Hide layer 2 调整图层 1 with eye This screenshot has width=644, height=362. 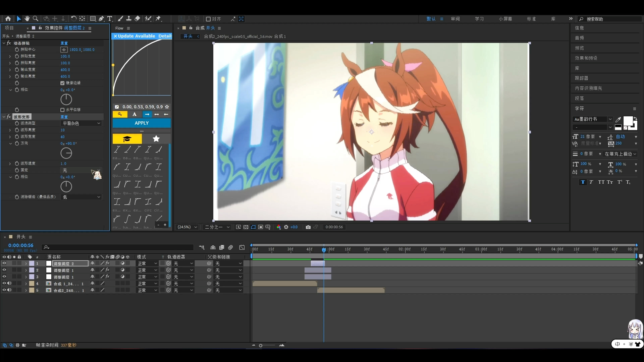pyautogui.click(x=4, y=270)
